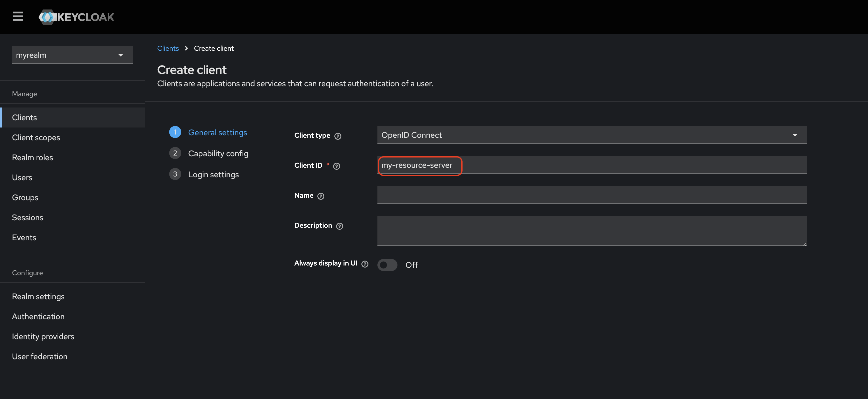Viewport: 868px width, 399px height.
Task: Open Identity providers in the sidebar
Action: coord(72,336)
